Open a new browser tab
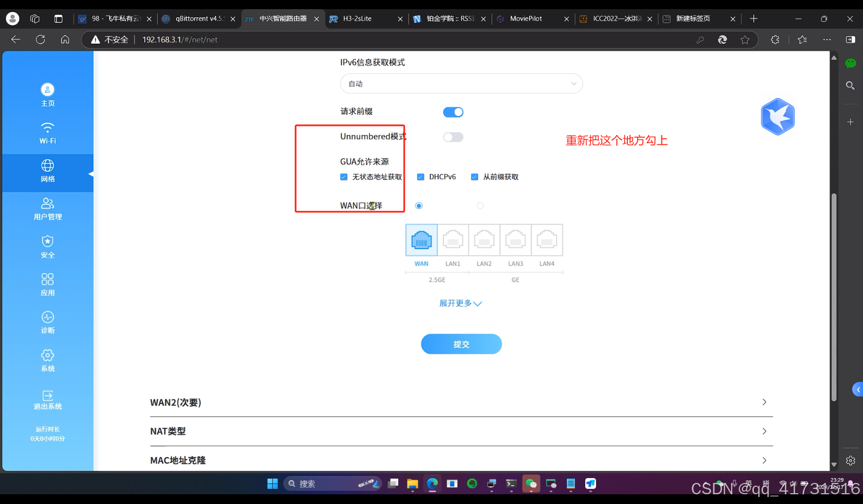The width and height of the screenshot is (863, 504). (754, 18)
